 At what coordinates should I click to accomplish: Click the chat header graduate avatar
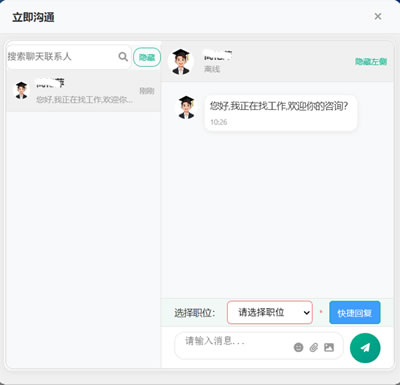181,62
